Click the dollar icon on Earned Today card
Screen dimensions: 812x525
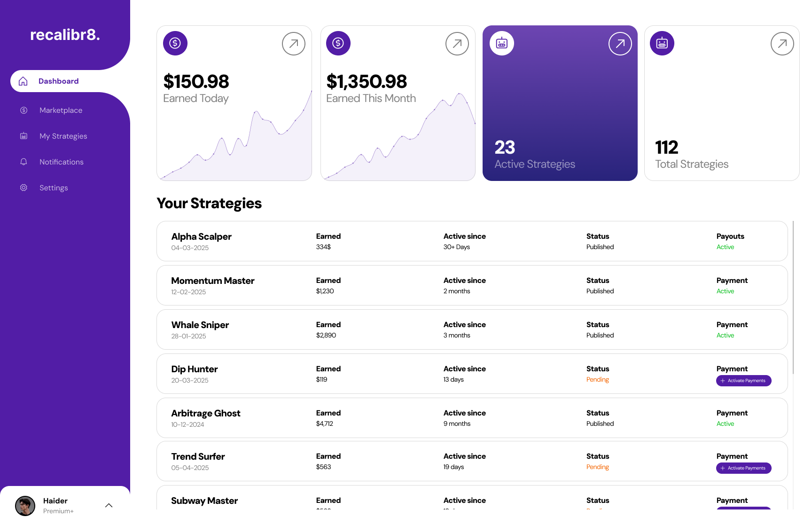click(x=175, y=43)
